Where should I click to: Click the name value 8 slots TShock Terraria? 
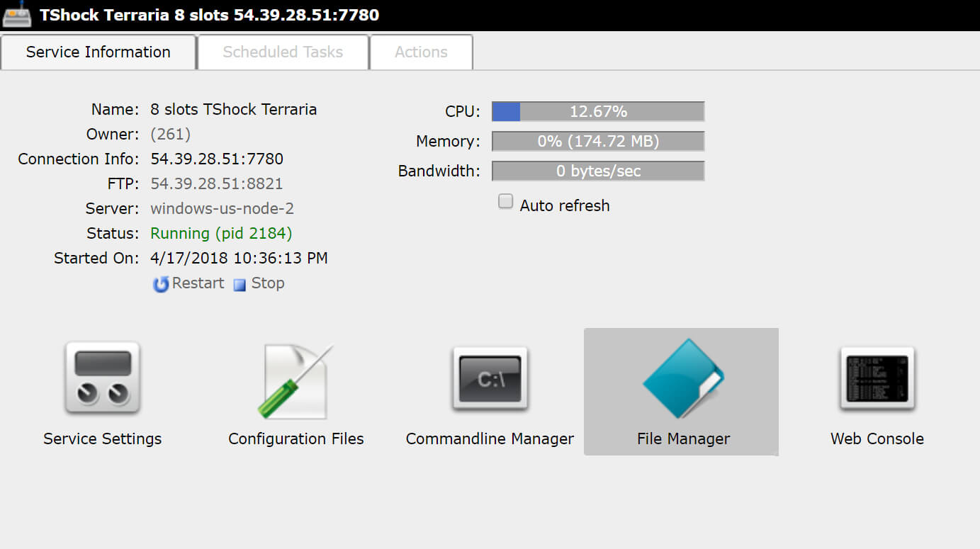tap(234, 110)
